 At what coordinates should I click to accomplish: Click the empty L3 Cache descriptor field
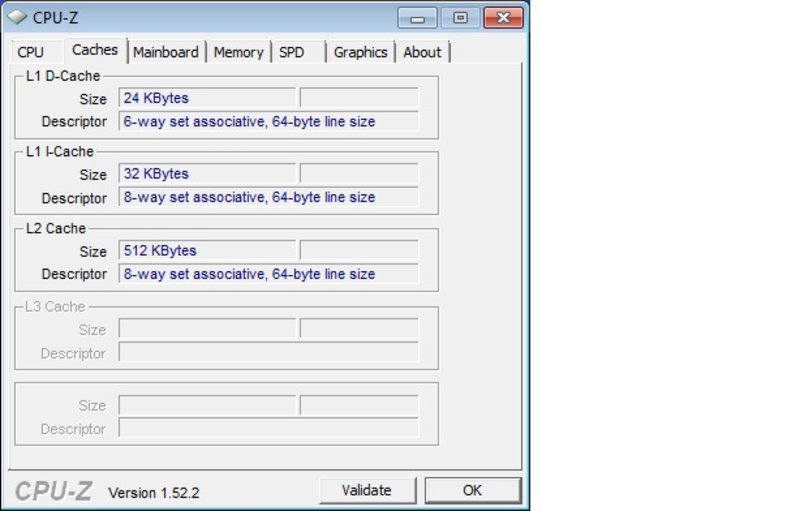coord(268,352)
